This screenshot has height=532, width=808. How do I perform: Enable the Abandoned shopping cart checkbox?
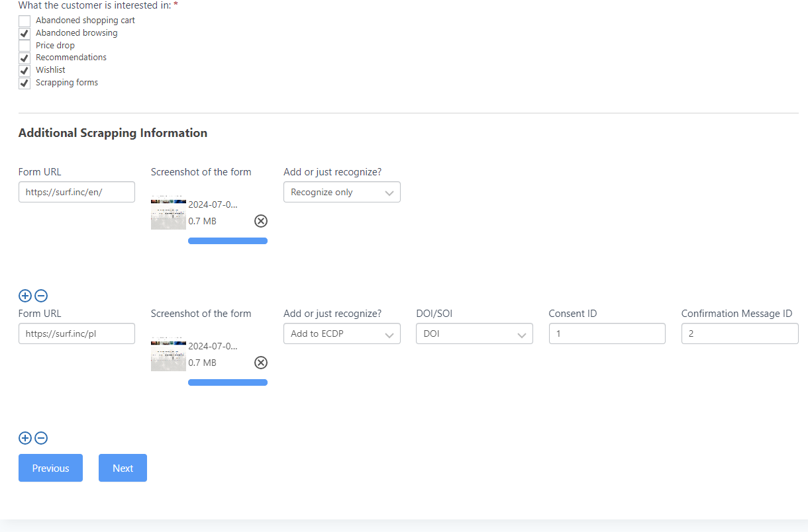point(25,21)
